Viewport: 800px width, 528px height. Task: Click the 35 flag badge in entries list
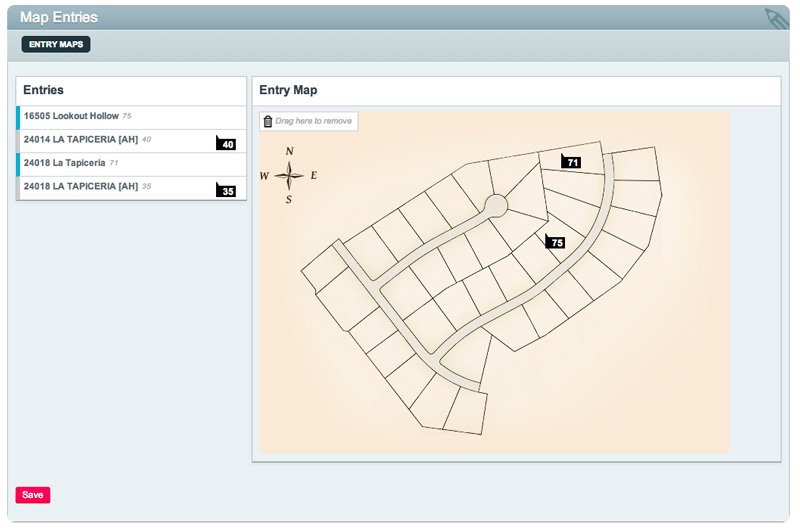226,190
